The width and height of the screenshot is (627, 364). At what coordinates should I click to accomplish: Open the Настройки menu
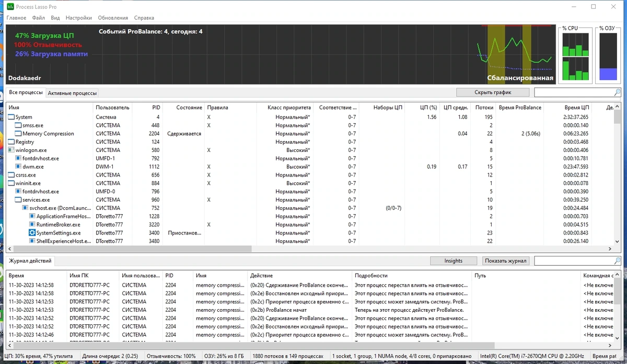[79, 18]
